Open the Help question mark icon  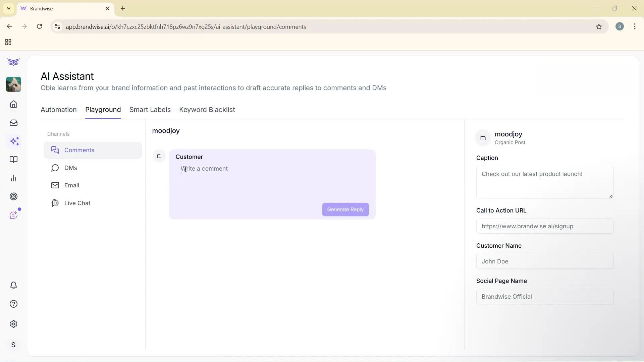tap(13, 304)
